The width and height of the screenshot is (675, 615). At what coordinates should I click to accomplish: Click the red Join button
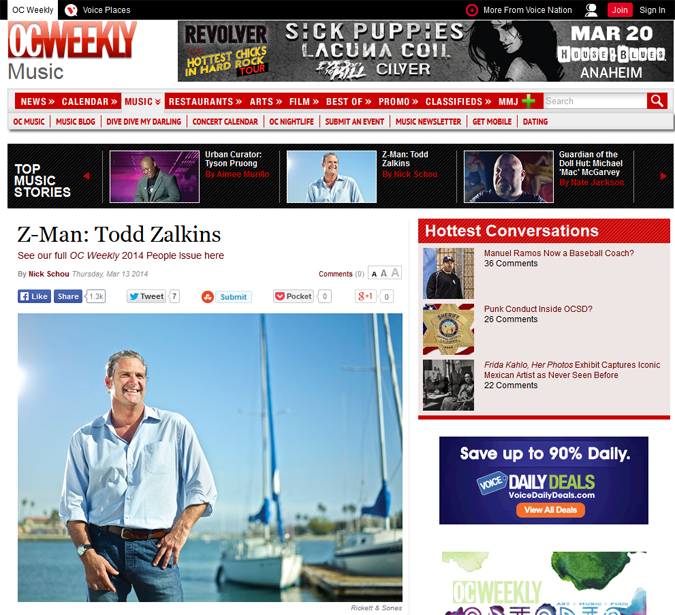tap(619, 10)
